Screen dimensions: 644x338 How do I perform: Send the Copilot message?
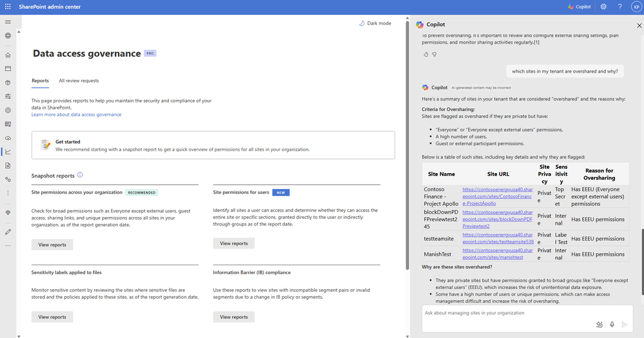pos(625,324)
